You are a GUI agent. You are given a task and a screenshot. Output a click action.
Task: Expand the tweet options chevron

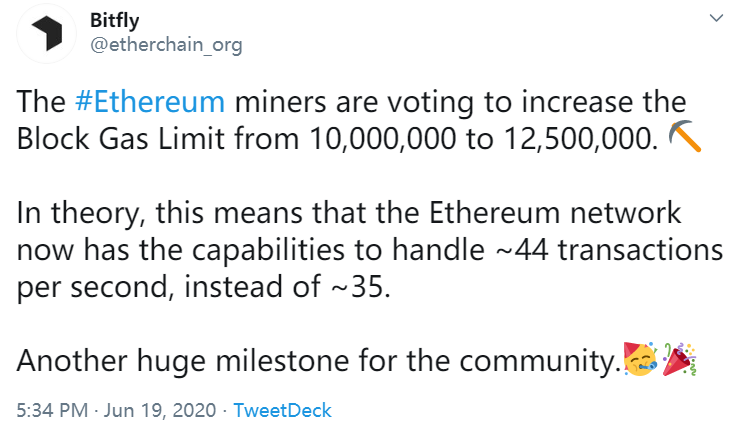tap(715, 19)
